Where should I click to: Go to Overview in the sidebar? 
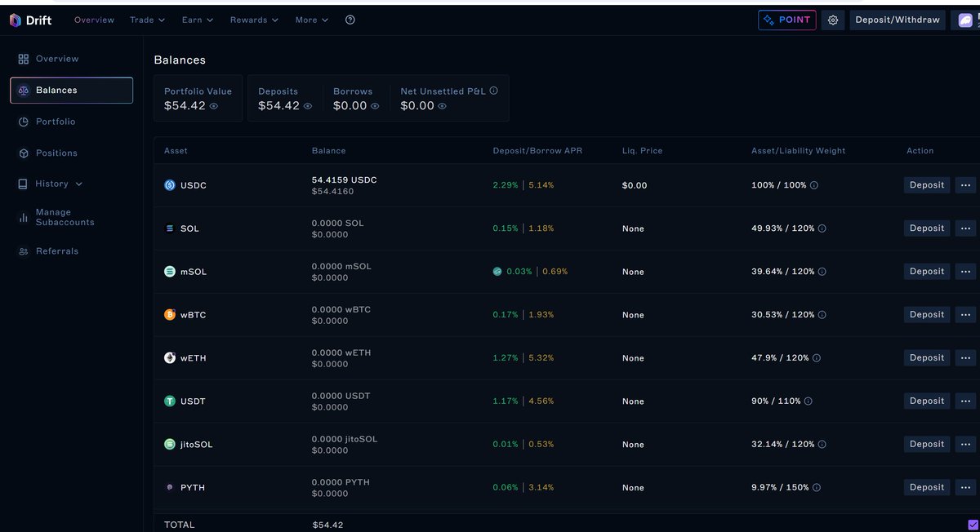click(x=57, y=59)
